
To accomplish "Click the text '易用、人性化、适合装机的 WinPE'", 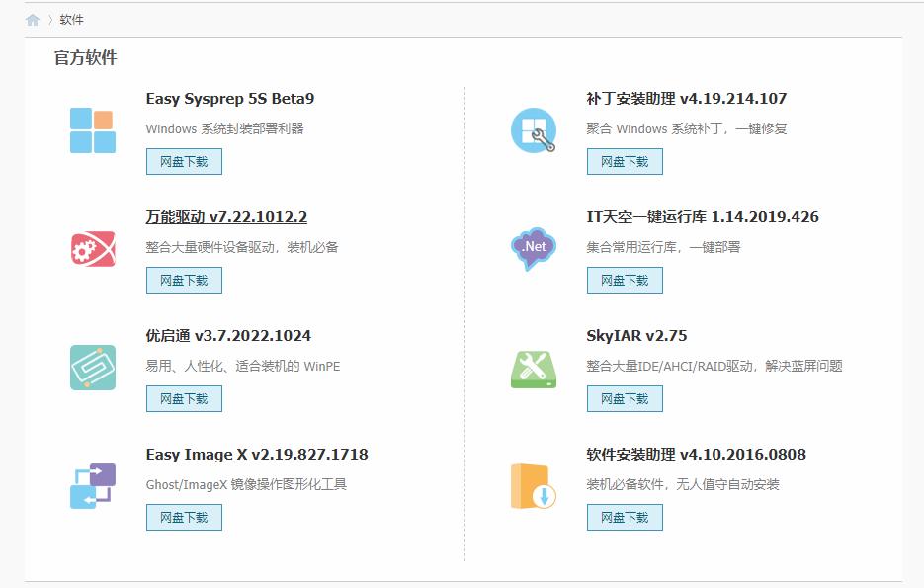I will (x=243, y=366).
